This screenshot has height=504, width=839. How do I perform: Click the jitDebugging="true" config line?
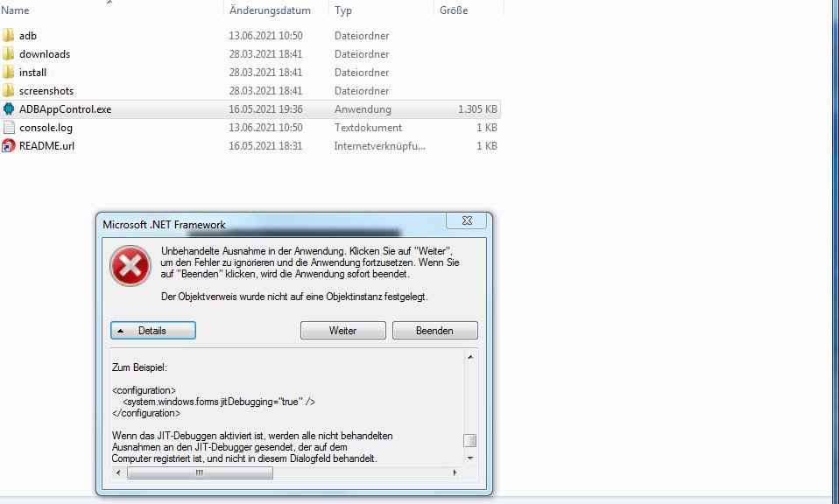219,402
